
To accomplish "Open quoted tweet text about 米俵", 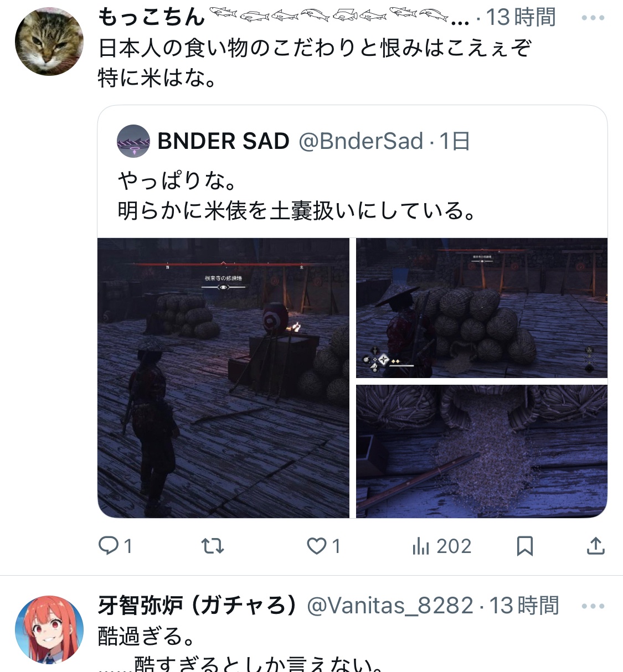I will (297, 196).
